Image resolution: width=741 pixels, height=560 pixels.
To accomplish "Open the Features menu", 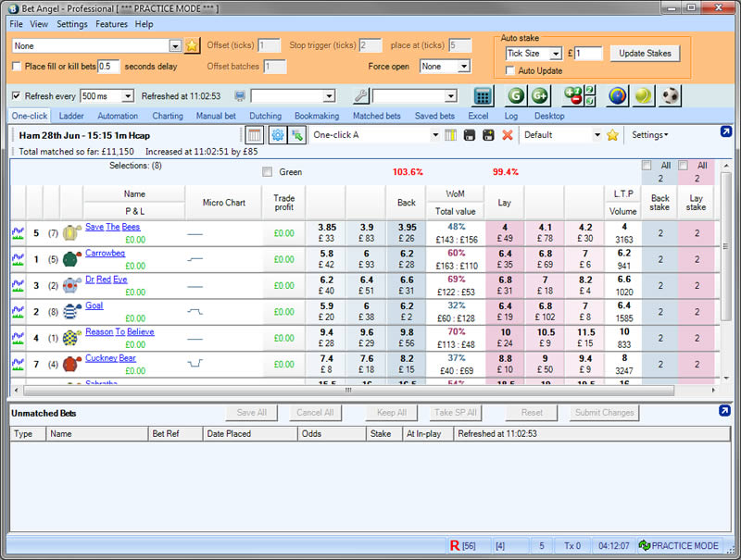I will click(x=111, y=24).
